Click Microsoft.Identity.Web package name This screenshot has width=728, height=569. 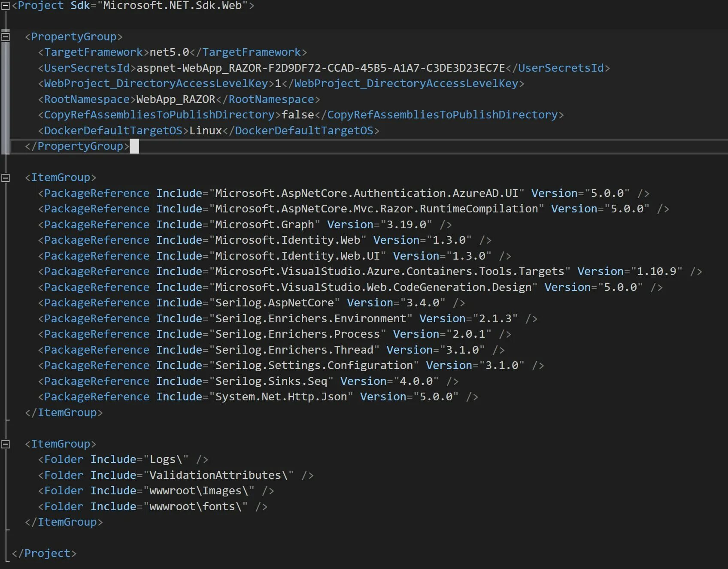pyautogui.click(x=288, y=240)
